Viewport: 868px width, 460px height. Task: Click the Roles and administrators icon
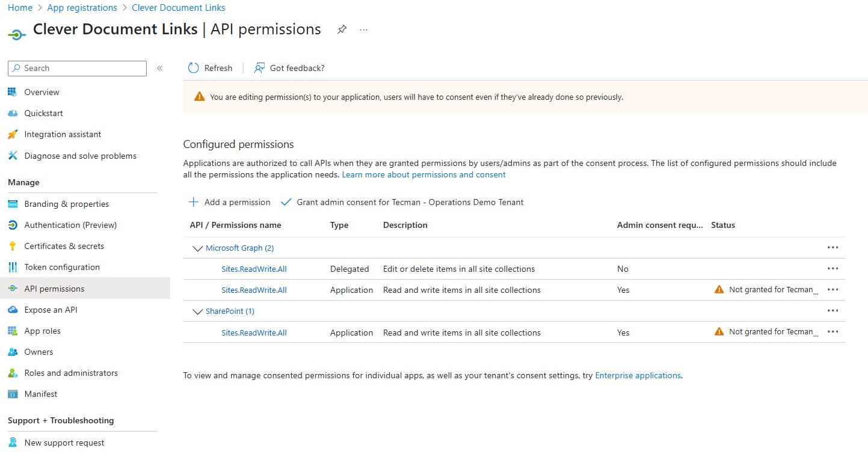pos(13,373)
